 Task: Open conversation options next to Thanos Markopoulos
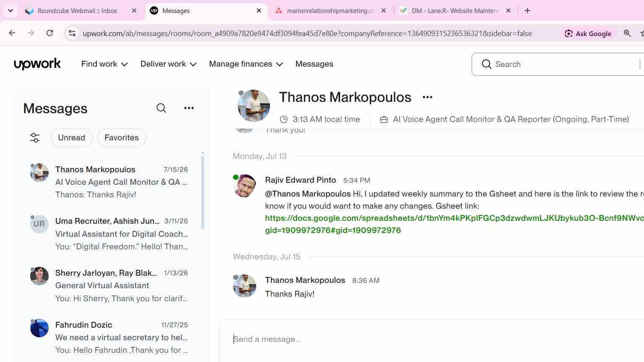427,97
